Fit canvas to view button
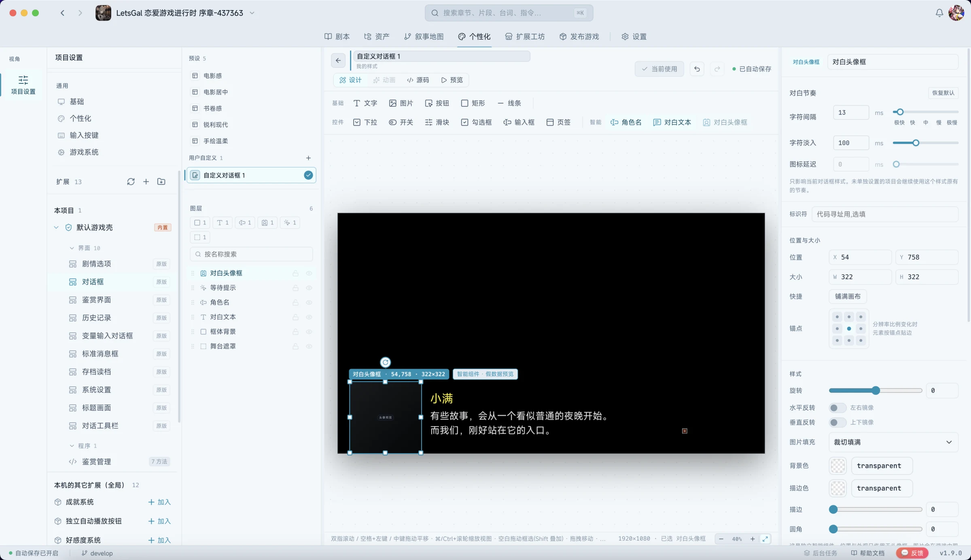The image size is (971, 560). (765, 539)
